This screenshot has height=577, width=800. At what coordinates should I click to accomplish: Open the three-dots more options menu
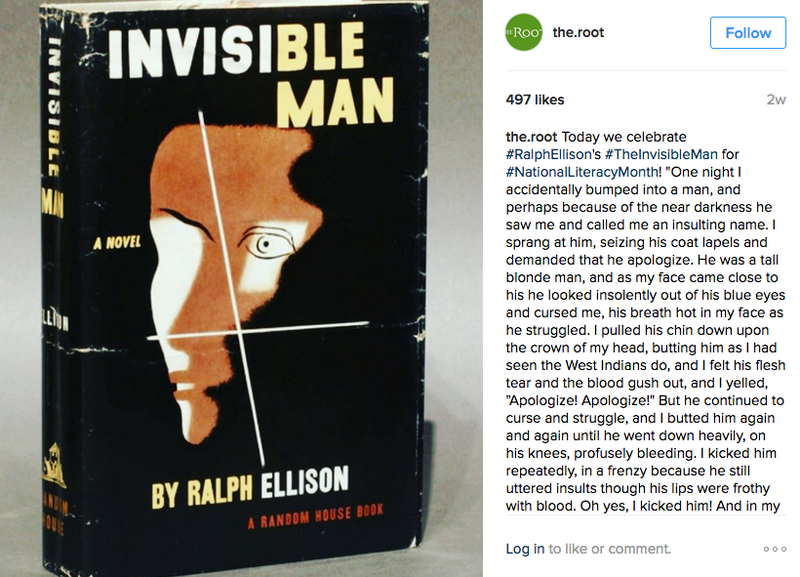(774, 549)
